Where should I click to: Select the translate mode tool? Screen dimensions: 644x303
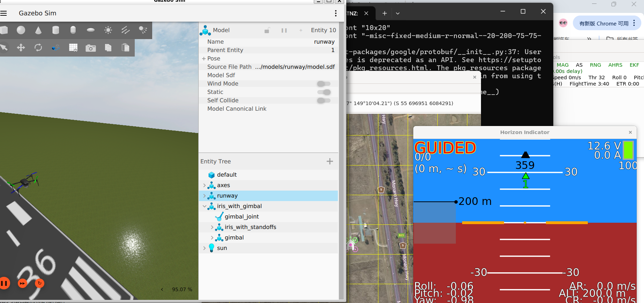point(21,48)
